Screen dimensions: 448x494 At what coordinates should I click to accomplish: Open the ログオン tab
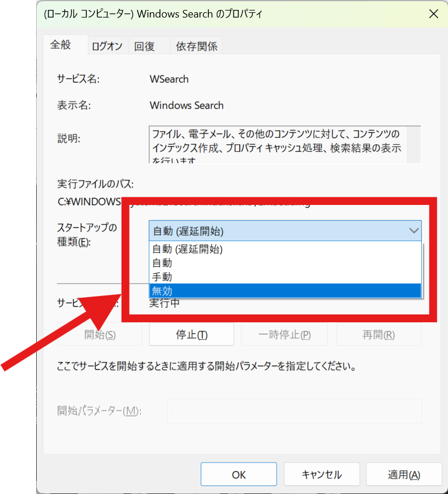107,46
